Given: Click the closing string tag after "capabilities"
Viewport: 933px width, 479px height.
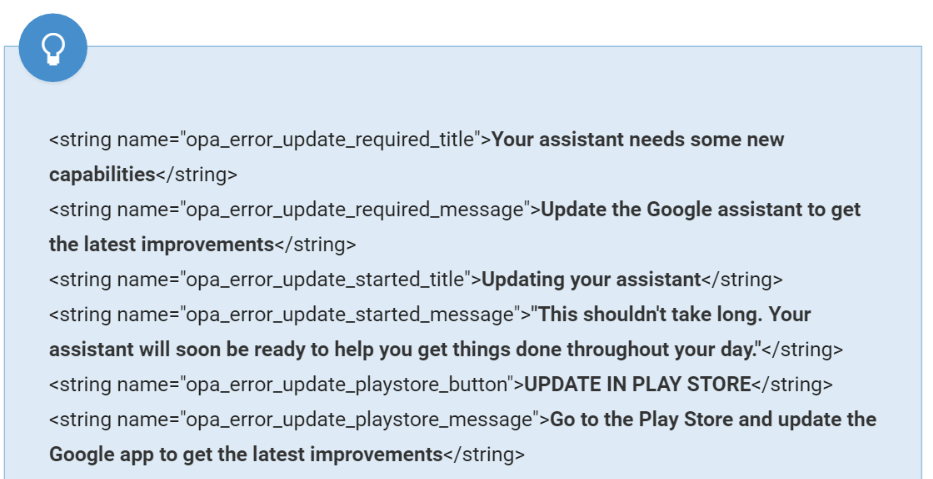Looking at the screenshot, I should coord(197,174).
